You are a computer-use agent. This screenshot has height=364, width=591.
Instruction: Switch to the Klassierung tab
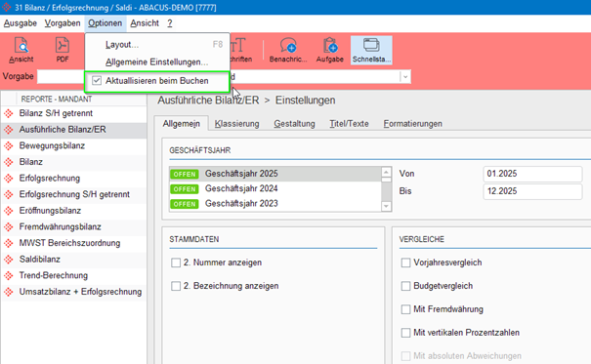236,124
